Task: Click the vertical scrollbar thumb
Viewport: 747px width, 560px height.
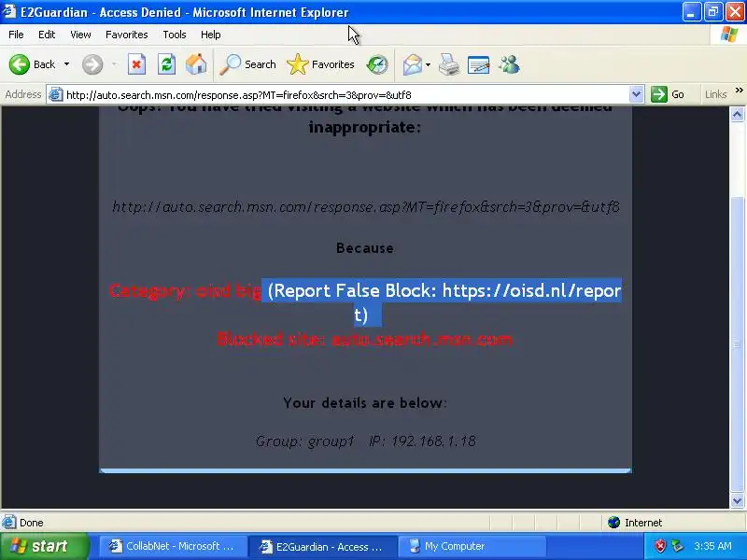Action: 737,344
